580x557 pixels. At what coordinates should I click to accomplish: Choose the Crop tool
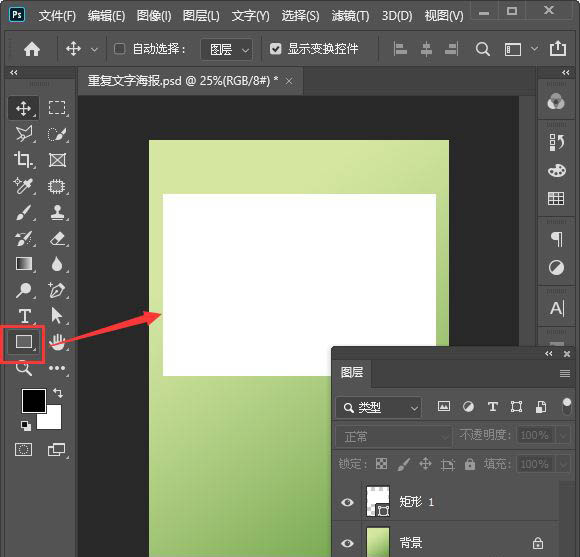pos(24,160)
